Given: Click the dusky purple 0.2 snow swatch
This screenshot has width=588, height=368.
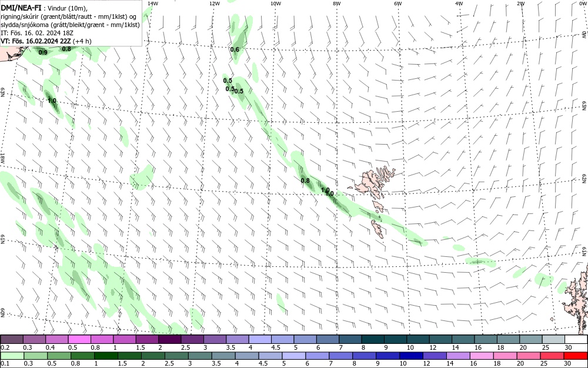Looking at the screenshot, I should [x=12, y=340].
